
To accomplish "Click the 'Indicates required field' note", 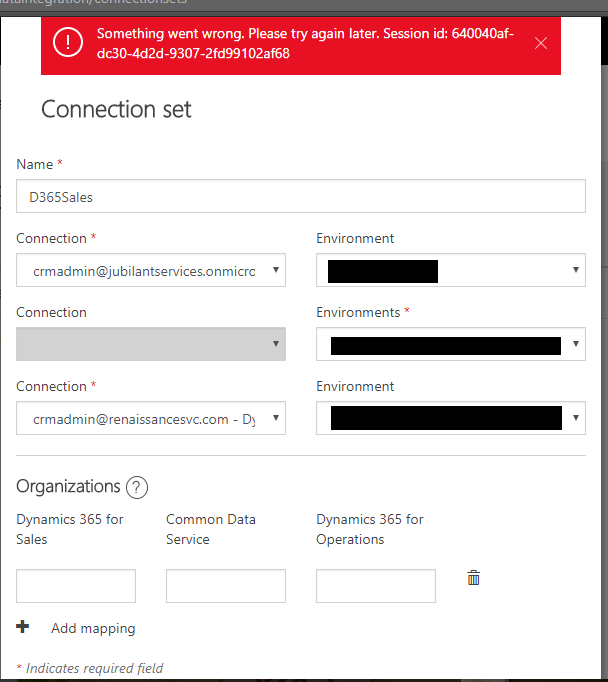I will (94, 668).
